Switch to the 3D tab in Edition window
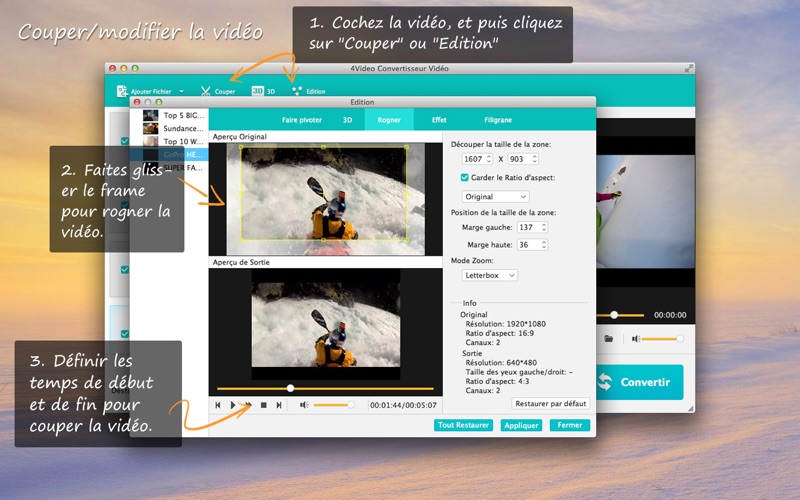 [x=347, y=120]
